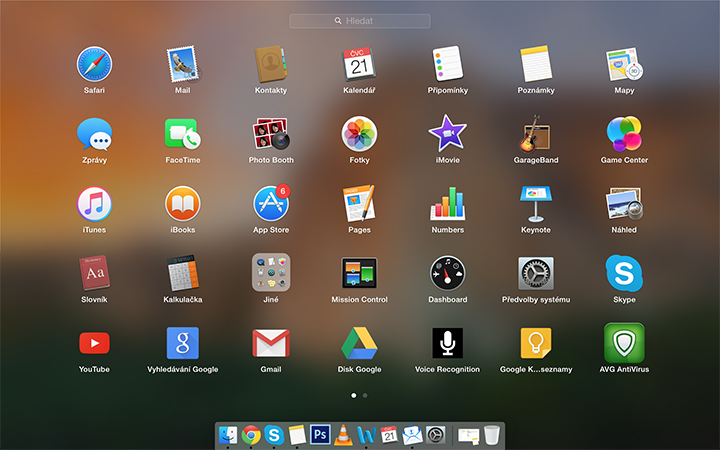Open Trash in the Dock
Image resolution: width=720 pixels, height=450 pixels.
point(492,434)
